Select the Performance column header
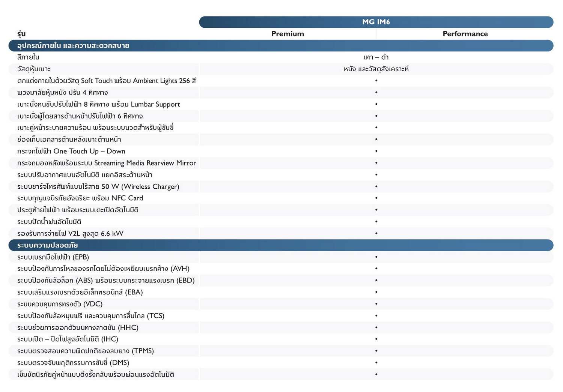 (465, 34)
